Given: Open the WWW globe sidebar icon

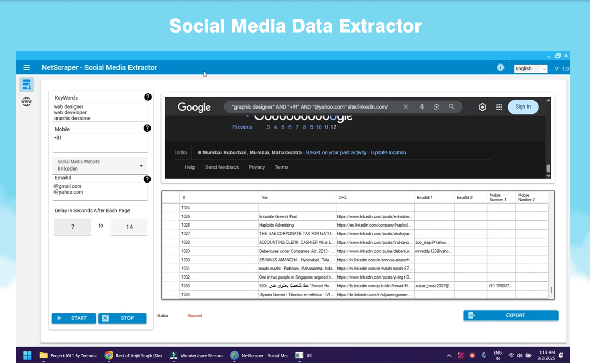Looking at the screenshot, I should 26,102.
